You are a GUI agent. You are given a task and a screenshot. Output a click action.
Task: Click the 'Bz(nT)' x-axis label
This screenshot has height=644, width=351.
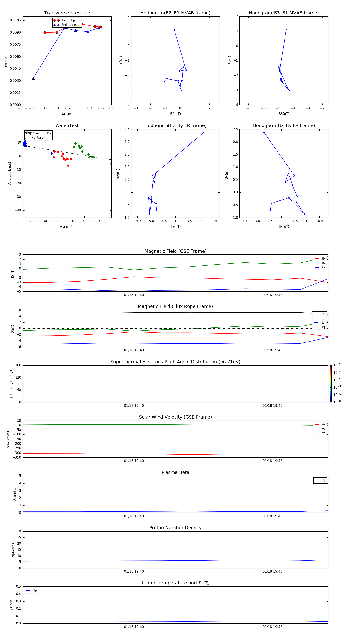[x=175, y=227]
